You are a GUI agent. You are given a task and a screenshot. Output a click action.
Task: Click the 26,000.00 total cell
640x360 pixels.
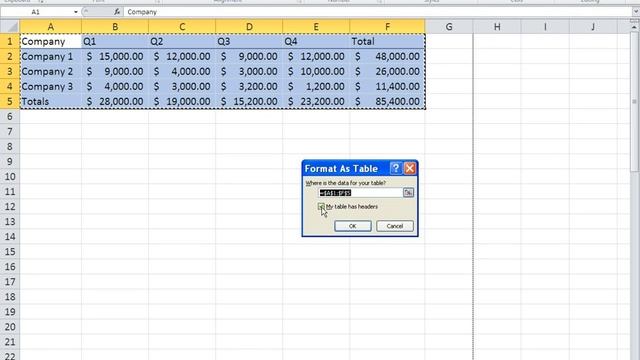(x=387, y=71)
